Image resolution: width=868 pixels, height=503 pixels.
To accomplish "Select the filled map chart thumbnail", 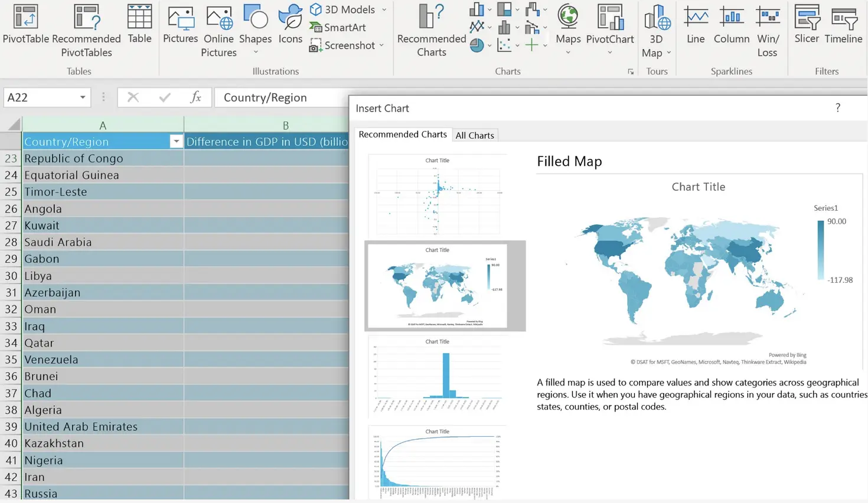I will click(438, 286).
